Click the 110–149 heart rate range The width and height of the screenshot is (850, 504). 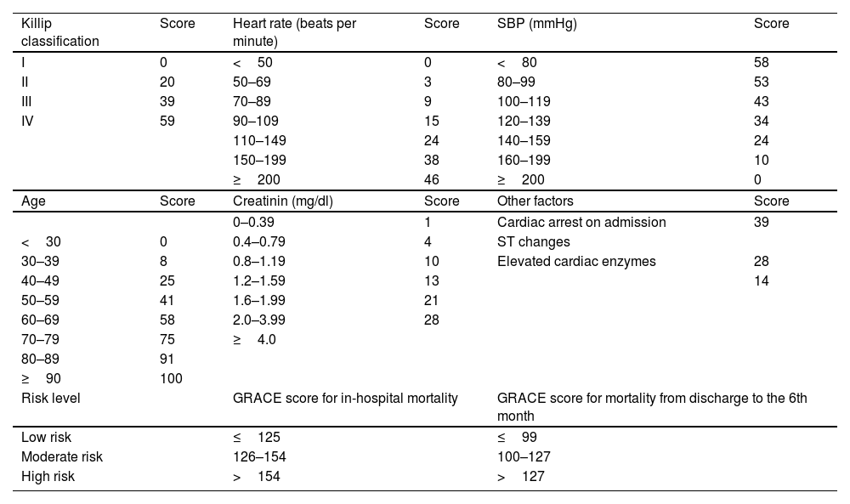tap(259, 140)
